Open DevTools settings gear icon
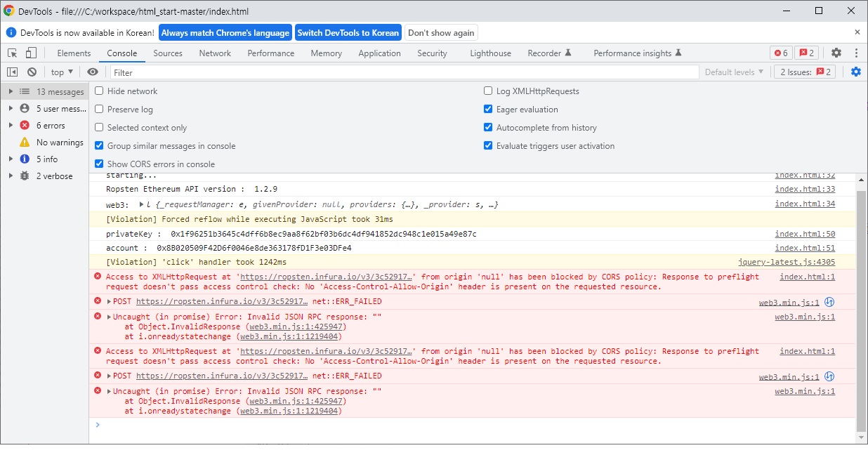This screenshot has height=455, width=868. tap(836, 53)
